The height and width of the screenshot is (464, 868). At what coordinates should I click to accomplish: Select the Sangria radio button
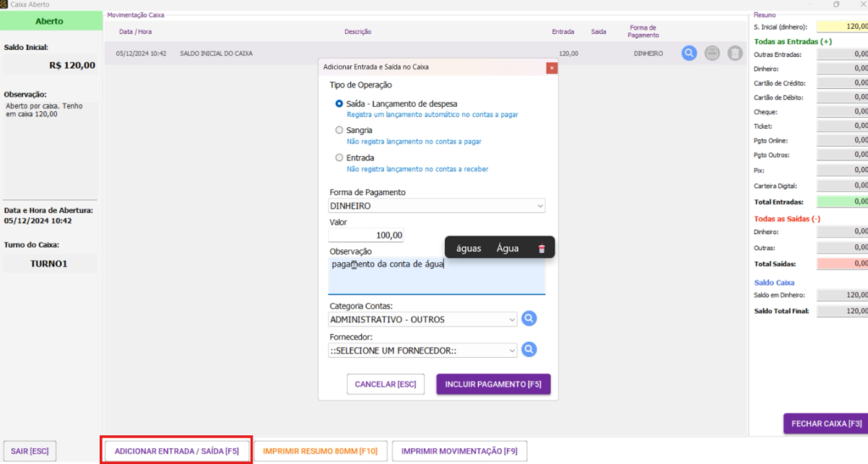tap(339, 131)
